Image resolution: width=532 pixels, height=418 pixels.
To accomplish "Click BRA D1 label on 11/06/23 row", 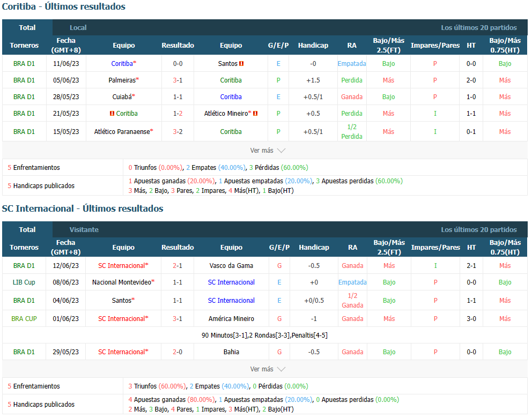I will pos(24,63).
